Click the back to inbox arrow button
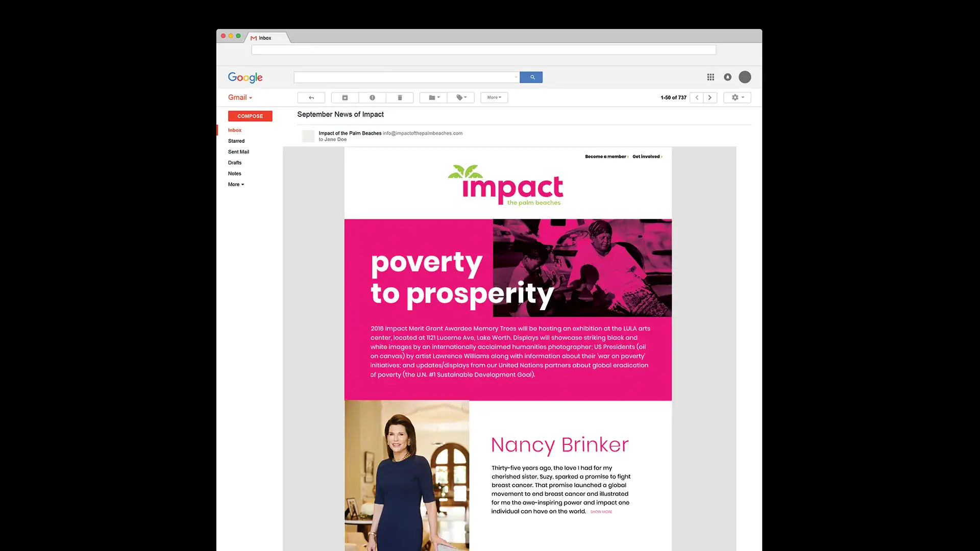980x551 pixels. click(311, 97)
